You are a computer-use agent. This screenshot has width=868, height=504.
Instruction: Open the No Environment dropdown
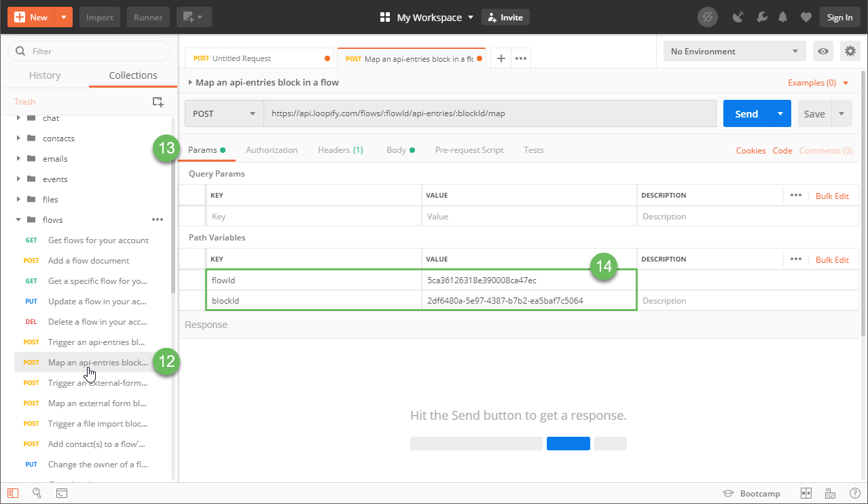pyautogui.click(x=735, y=51)
